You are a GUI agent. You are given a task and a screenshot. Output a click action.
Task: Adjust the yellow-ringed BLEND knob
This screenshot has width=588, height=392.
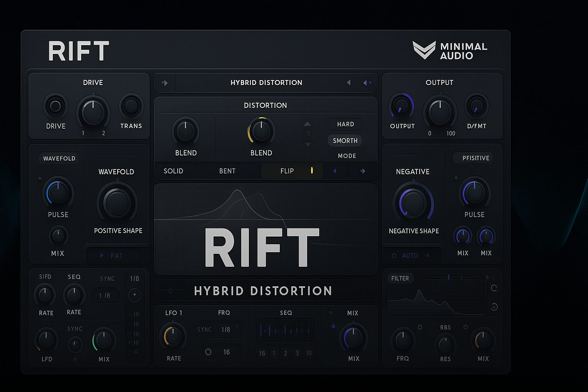[x=261, y=131]
